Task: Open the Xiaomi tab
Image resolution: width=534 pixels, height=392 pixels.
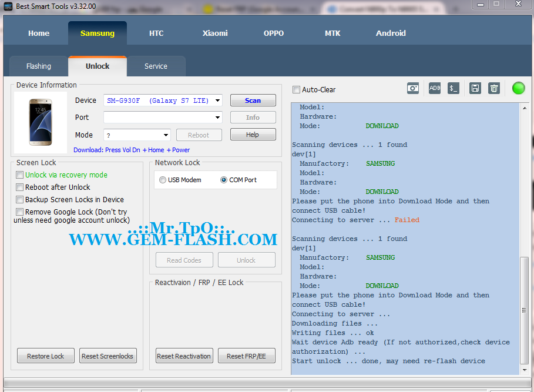Action: [x=215, y=33]
